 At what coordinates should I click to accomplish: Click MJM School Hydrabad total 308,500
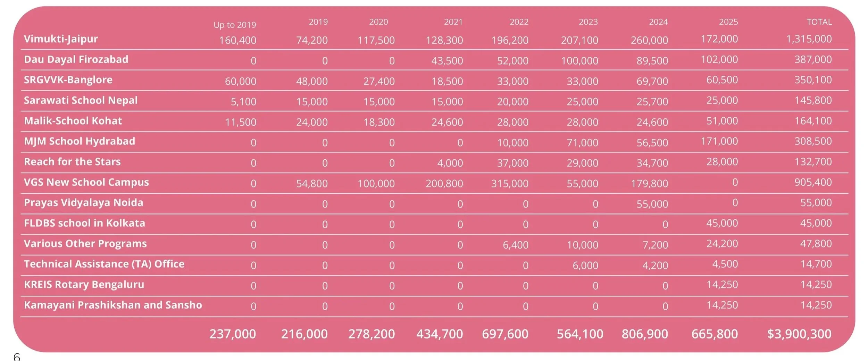click(813, 141)
